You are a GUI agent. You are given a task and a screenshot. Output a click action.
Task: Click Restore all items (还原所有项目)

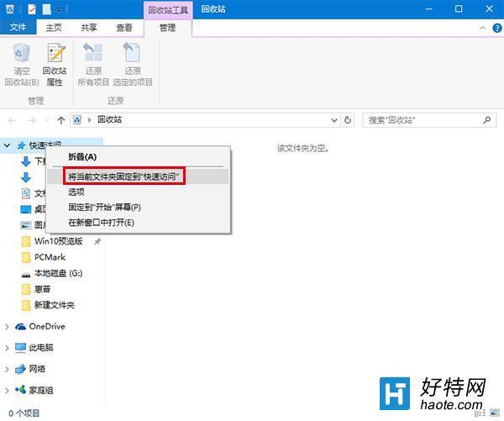click(93, 65)
